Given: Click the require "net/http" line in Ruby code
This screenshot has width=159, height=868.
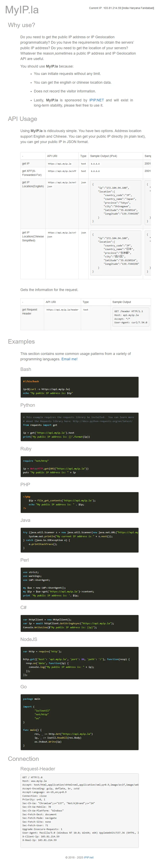Looking at the screenshot, I should 36,461.
